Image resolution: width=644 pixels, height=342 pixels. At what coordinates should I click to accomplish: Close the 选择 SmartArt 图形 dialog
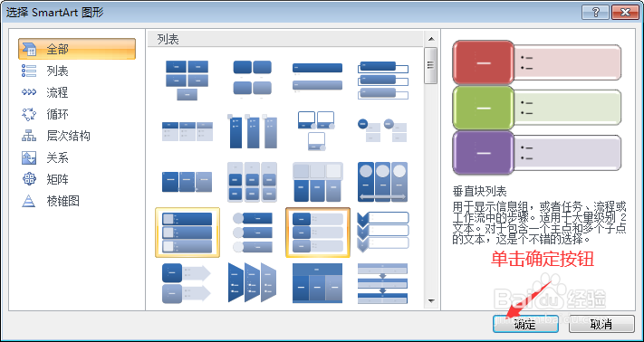click(x=625, y=13)
